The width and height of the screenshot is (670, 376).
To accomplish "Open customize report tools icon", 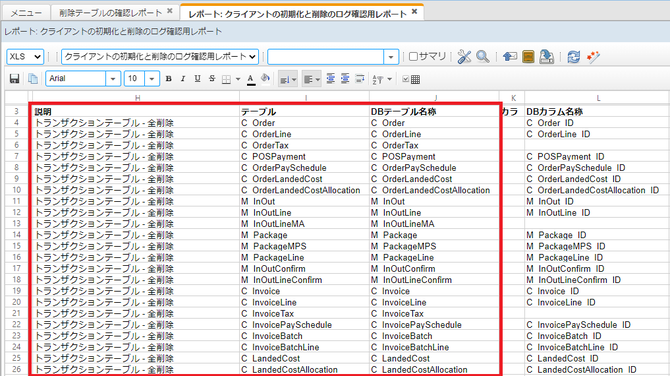I will pos(464,57).
